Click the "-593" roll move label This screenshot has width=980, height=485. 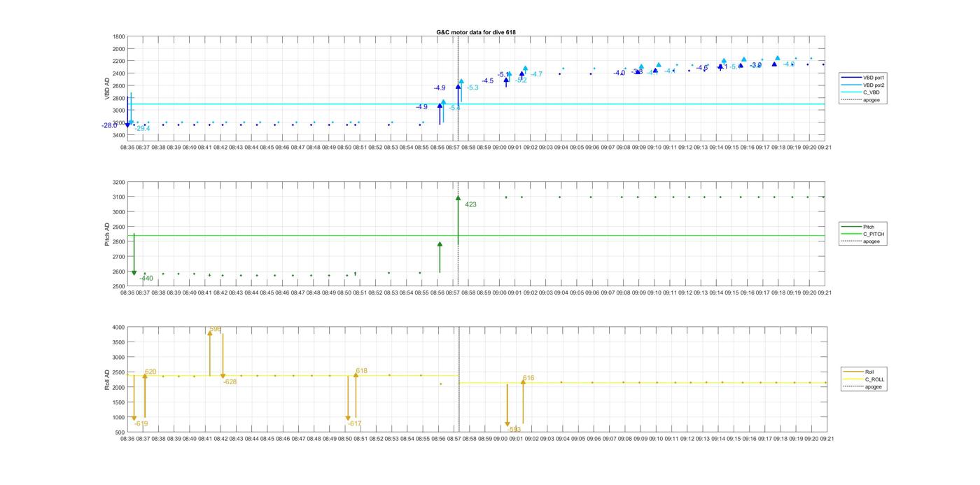514,430
